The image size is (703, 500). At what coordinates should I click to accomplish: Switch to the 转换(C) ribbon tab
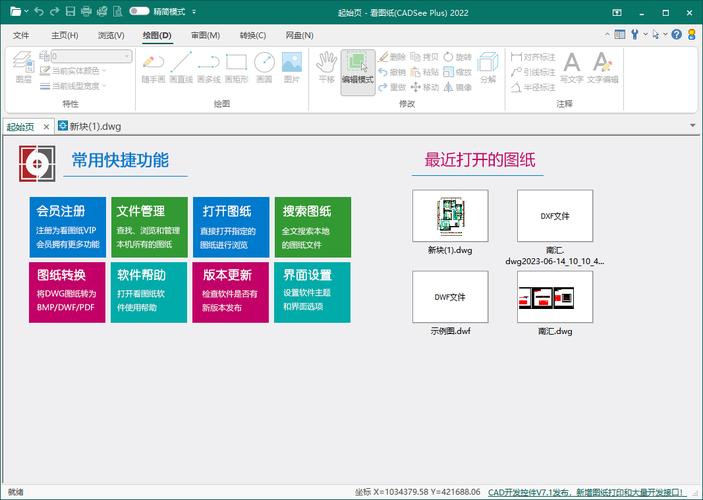click(253, 35)
